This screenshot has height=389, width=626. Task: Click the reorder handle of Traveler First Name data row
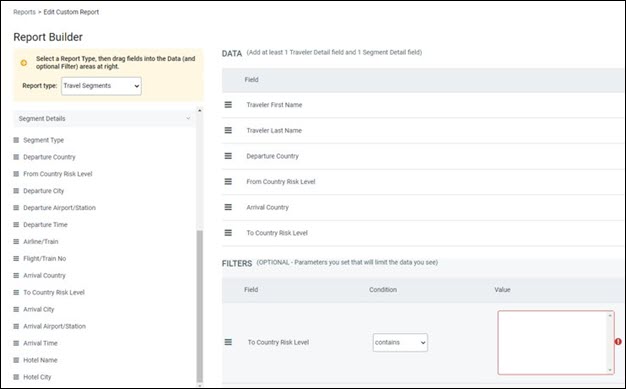pos(228,105)
